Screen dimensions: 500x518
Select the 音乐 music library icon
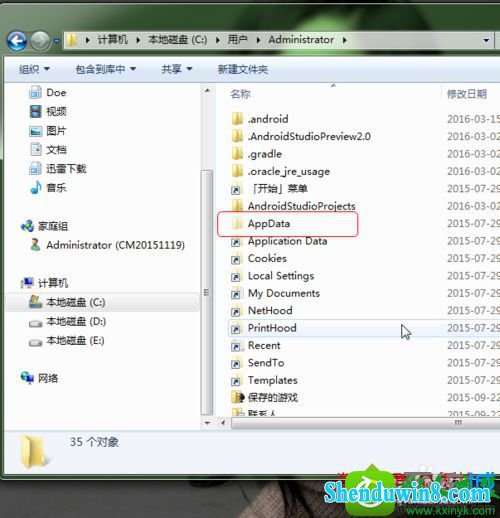click(x=36, y=187)
